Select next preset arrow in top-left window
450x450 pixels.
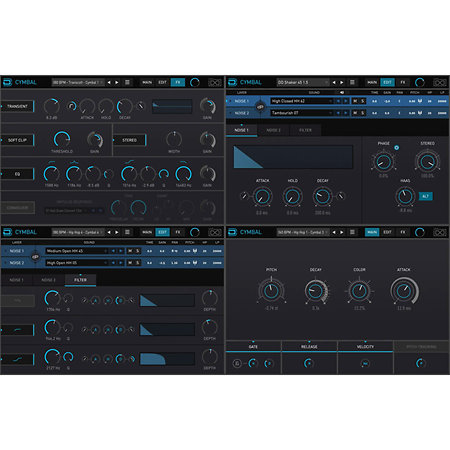pos(117,82)
